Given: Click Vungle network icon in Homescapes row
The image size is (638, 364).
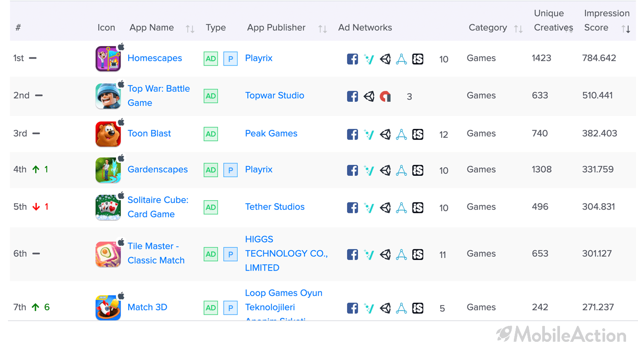Looking at the screenshot, I should click(x=369, y=59).
